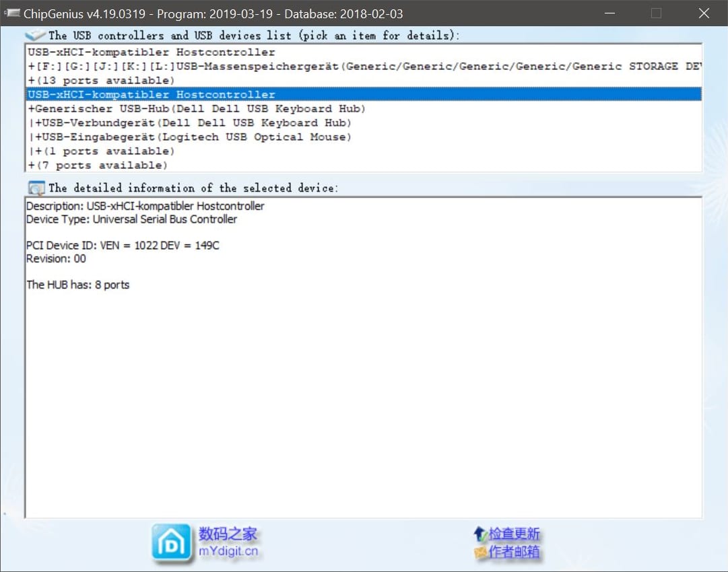Click the mYdigit house logo icon
Viewport: 728px width, 572px height.
tap(171, 543)
